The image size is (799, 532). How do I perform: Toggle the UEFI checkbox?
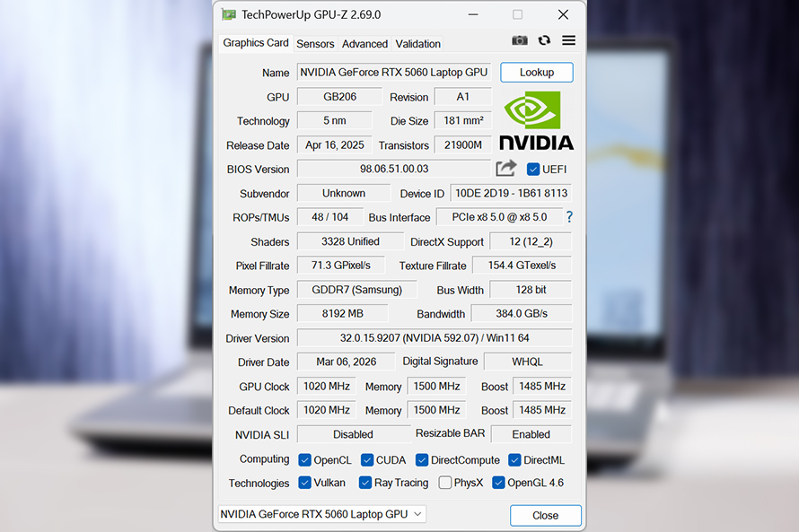533,169
